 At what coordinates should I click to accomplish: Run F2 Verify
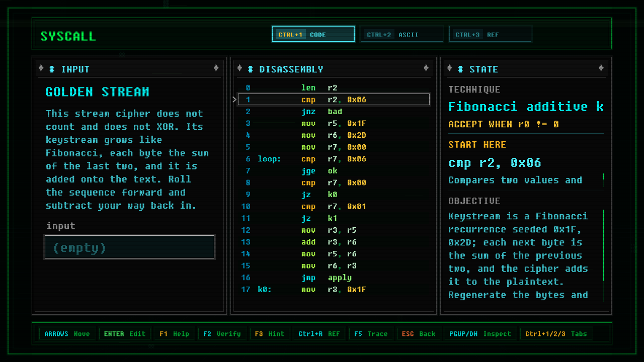coord(222,333)
